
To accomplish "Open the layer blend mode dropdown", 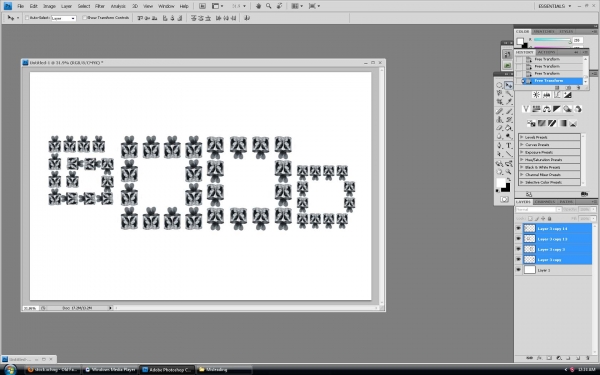I will tap(538, 210).
